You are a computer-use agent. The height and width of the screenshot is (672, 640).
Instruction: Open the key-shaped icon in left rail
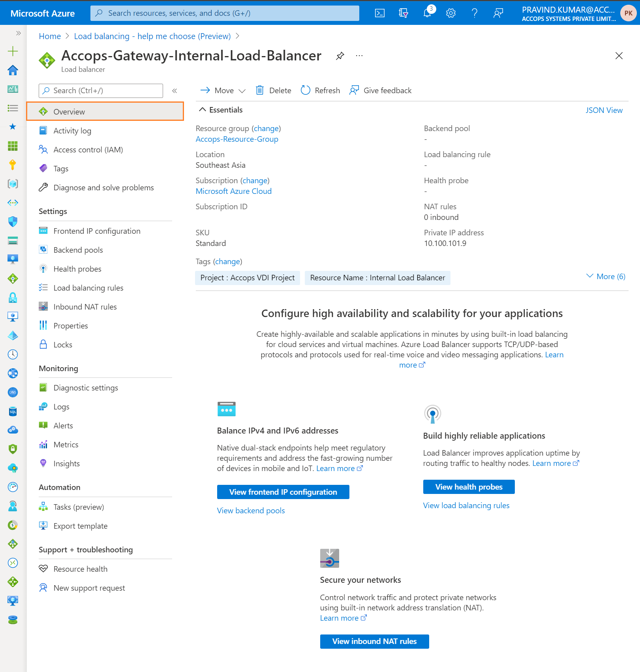pyautogui.click(x=13, y=165)
